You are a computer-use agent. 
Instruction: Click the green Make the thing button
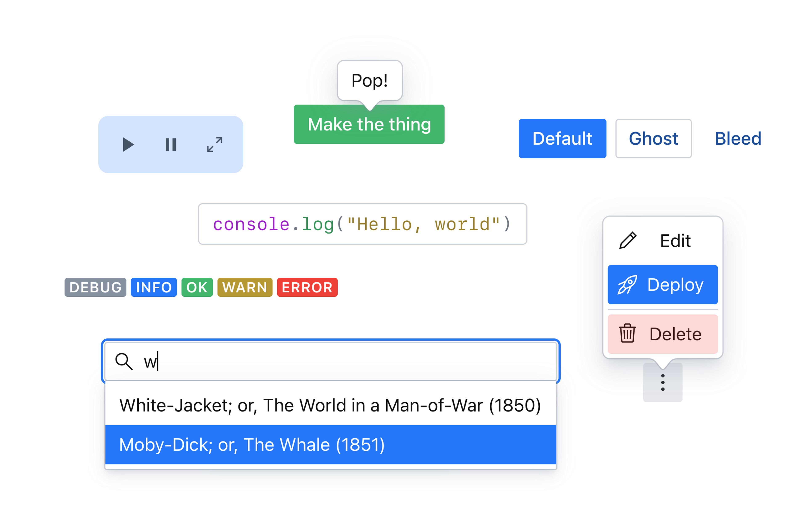coord(369,125)
